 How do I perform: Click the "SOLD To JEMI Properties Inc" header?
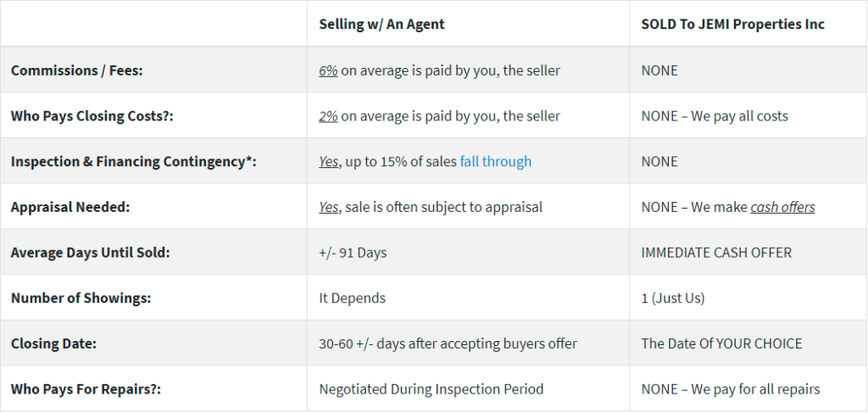[x=733, y=25]
